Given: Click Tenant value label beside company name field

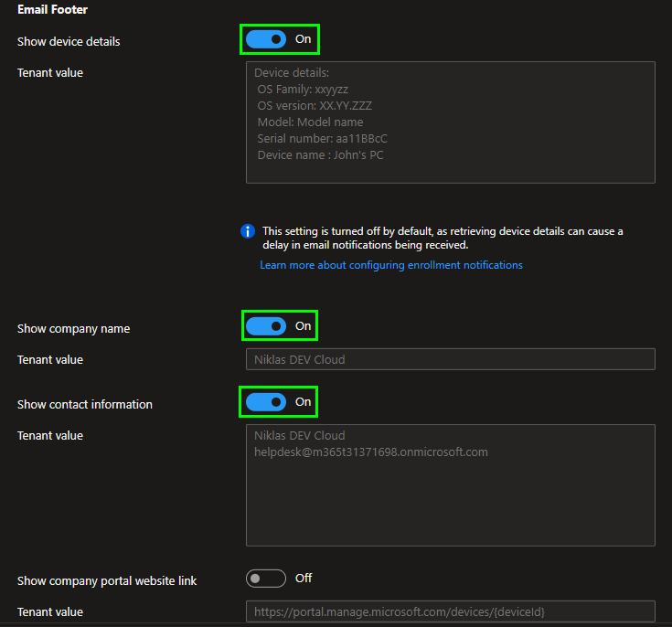Looking at the screenshot, I should (50, 360).
